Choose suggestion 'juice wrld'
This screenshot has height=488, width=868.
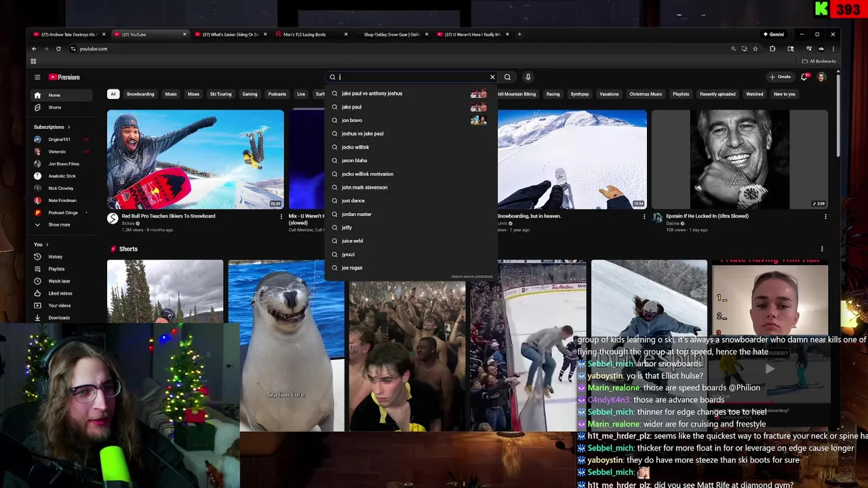(x=410, y=241)
